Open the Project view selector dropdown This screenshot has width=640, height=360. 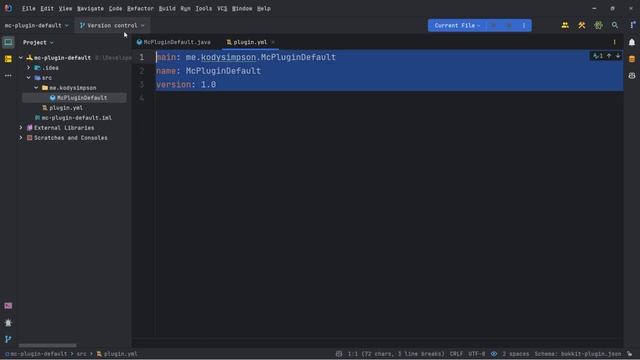[x=38, y=42]
